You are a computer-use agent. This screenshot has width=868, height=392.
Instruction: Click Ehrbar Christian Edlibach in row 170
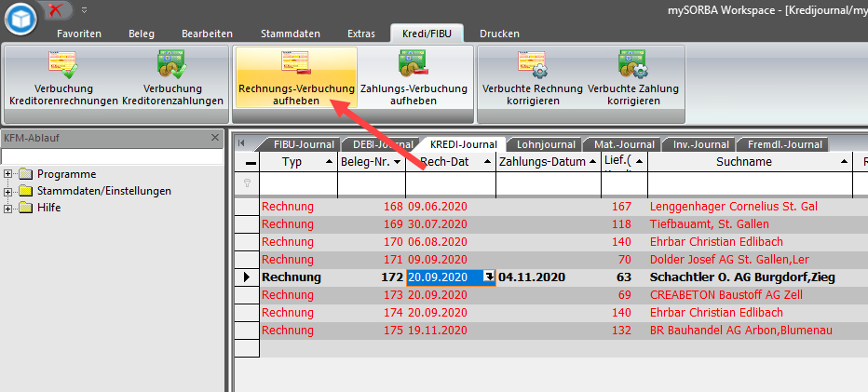click(x=716, y=242)
